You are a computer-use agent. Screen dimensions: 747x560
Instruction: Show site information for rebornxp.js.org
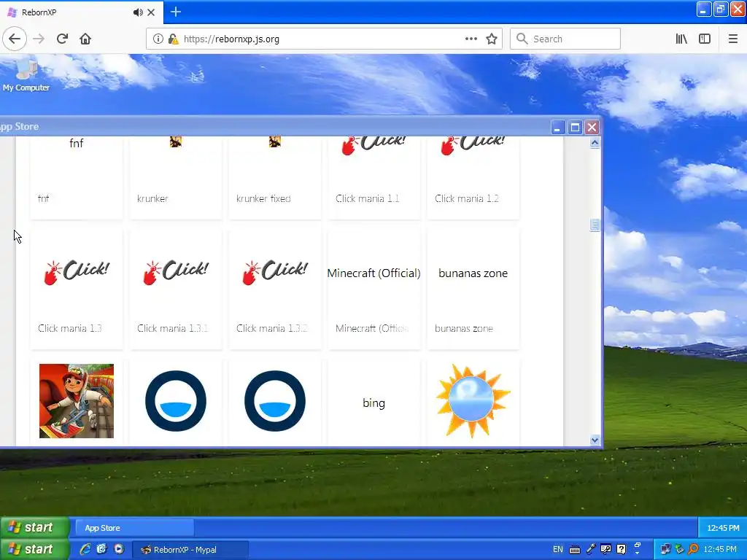coord(158,39)
